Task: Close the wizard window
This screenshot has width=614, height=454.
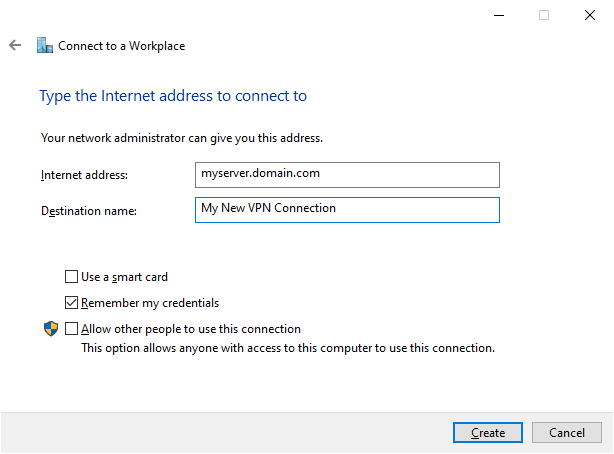Action: pos(590,15)
